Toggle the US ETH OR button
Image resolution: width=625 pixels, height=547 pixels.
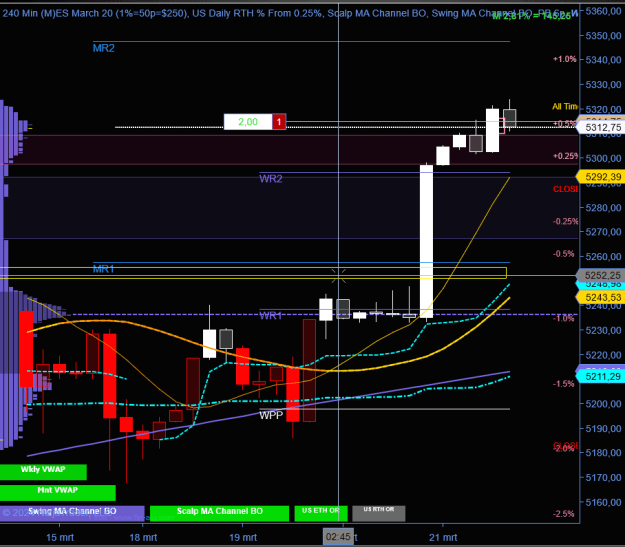[321, 514]
